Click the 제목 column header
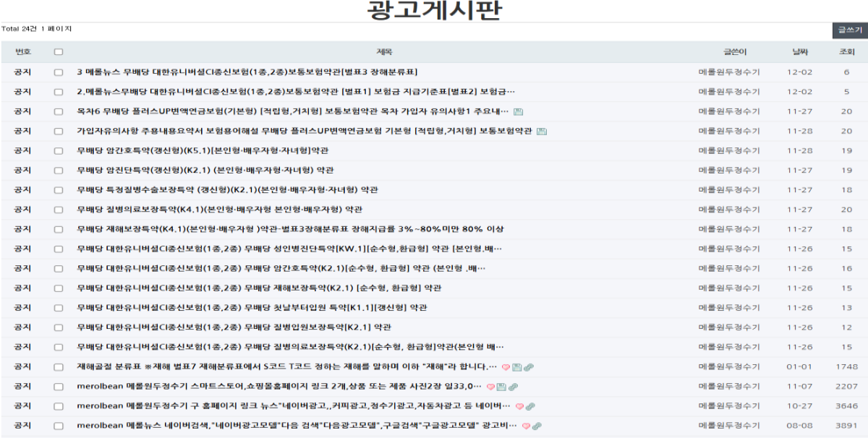 (x=384, y=52)
